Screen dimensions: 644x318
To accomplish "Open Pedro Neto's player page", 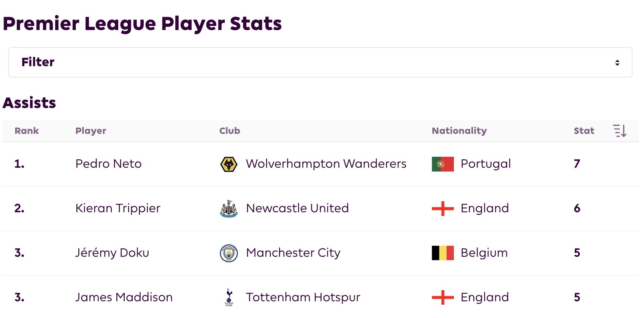I will click(108, 164).
